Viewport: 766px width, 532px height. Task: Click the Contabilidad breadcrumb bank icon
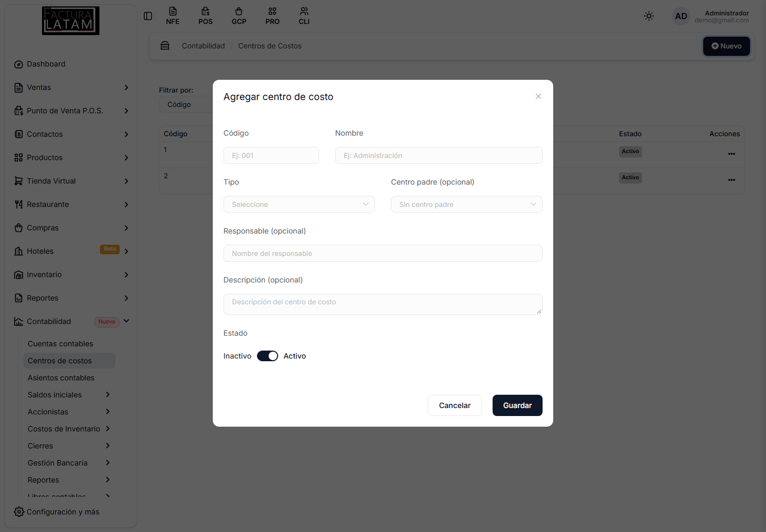[x=165, y=46]
